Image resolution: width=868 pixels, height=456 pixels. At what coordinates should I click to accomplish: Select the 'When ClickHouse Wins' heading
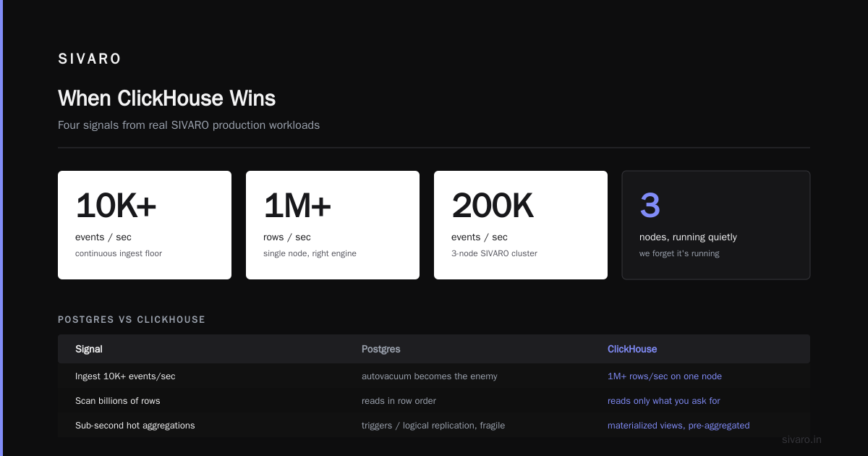point(166,98)
